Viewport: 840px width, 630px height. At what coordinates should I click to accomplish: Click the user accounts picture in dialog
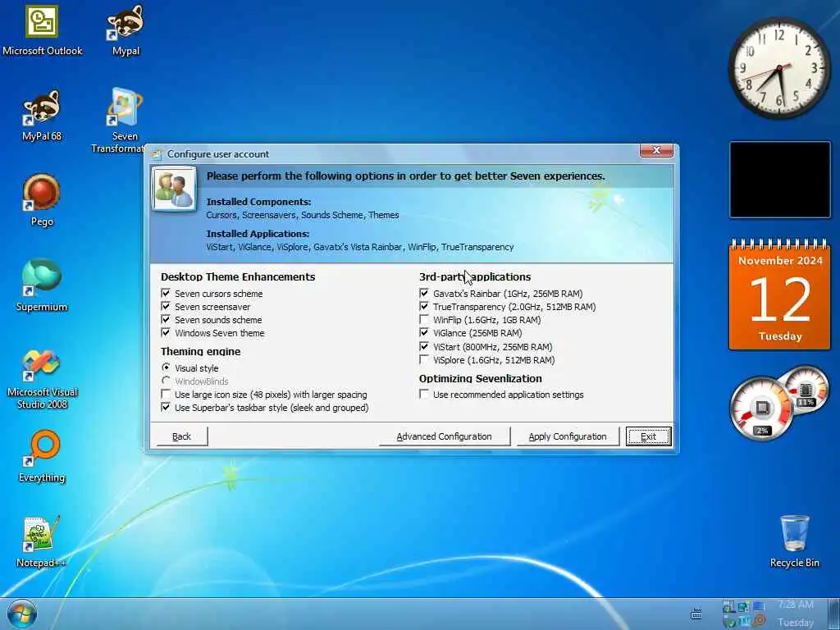(174, 189)
